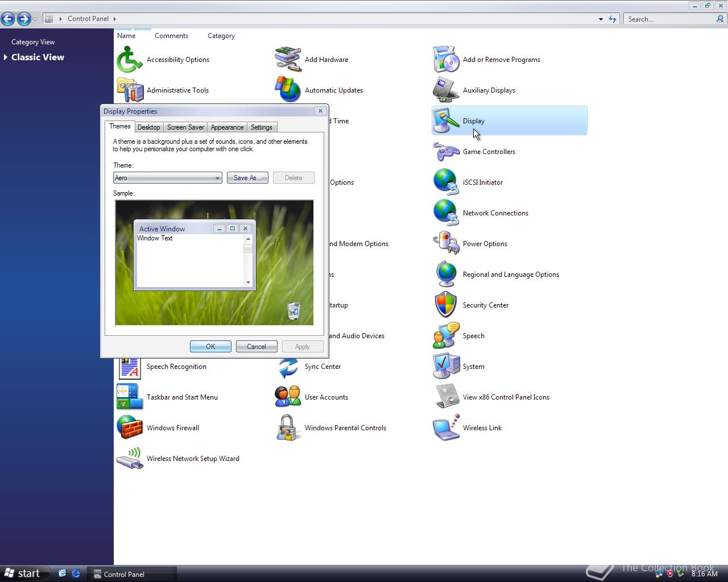Screen dimensions: 728x582
Task: Open the Theme dropdown showing Aero
Action: pos(167,178)
